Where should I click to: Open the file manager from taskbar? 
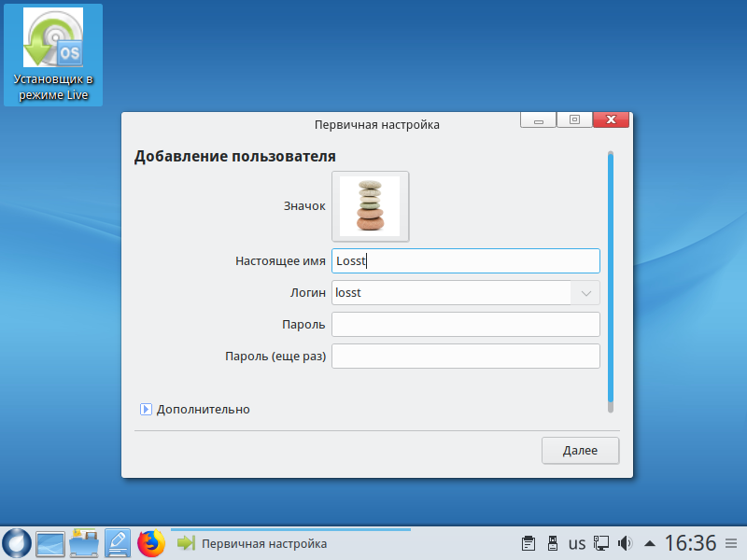click(84, 542)
